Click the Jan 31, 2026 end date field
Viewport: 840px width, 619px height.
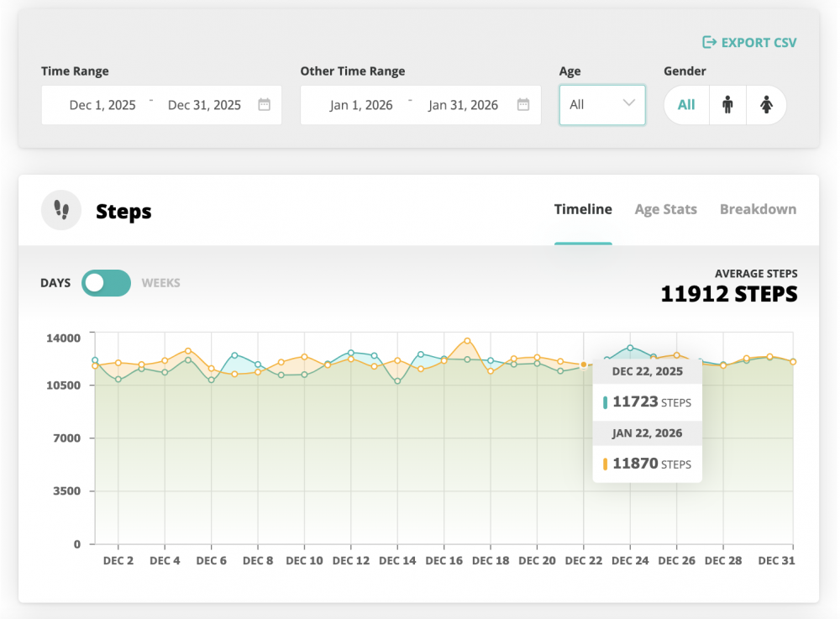[463, 105]
